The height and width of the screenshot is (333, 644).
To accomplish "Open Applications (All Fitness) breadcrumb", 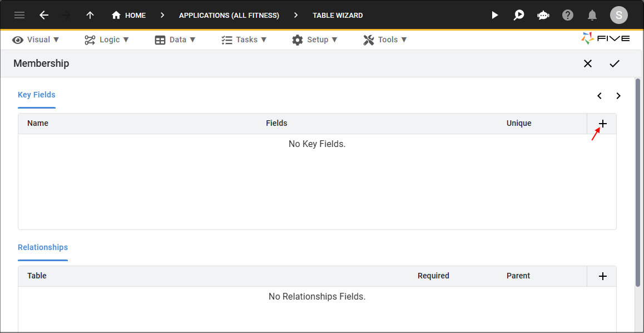I will point(229,15).
